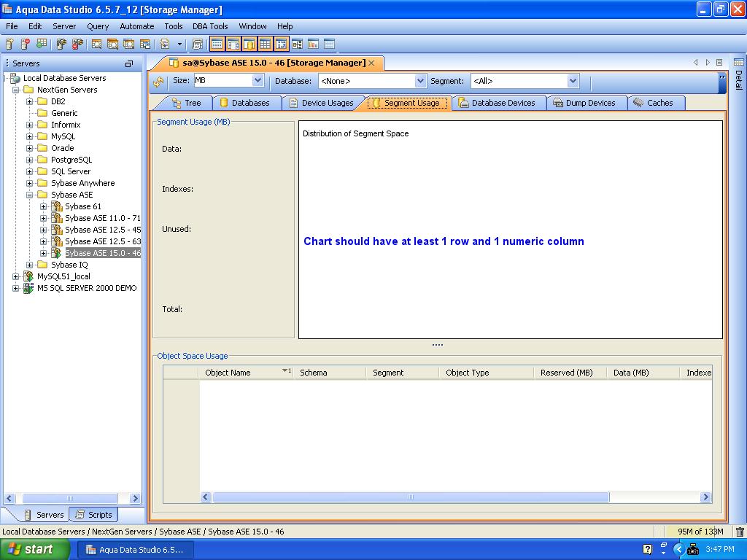Click the bar chart toolbar icon

pos(313,44)
